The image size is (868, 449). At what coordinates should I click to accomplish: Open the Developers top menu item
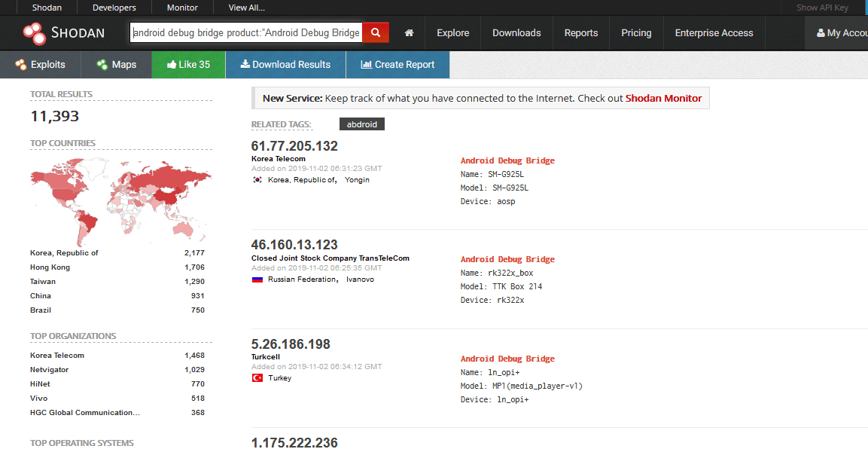(x=114, y=8)
